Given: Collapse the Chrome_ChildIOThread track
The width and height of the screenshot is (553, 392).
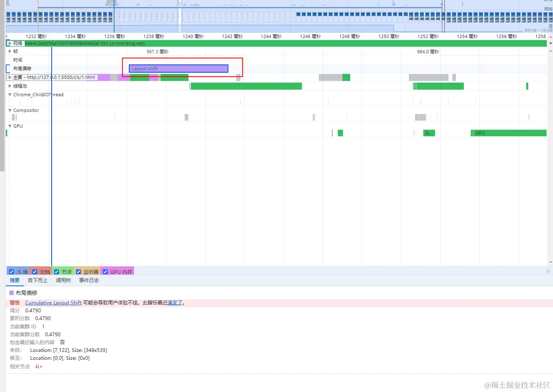Looking at the screenshot, I should point(10,95).
